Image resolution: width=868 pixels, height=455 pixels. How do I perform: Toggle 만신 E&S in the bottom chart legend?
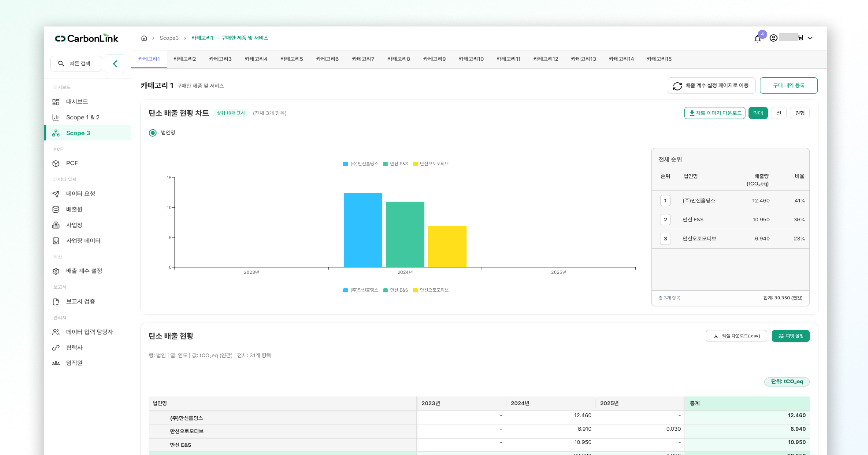396,290
